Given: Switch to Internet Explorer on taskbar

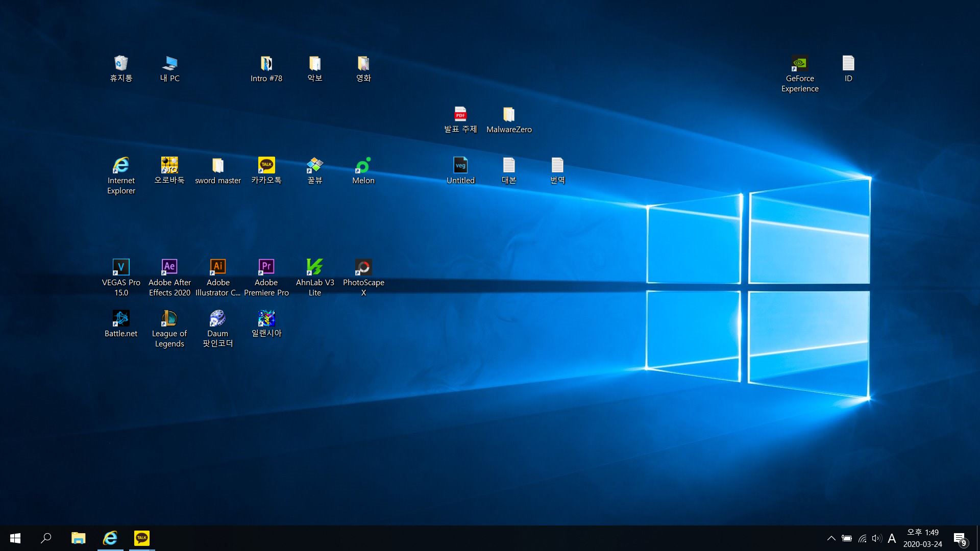Looking at the screenshot, I should pyautogui.click(x=110, y=538).
